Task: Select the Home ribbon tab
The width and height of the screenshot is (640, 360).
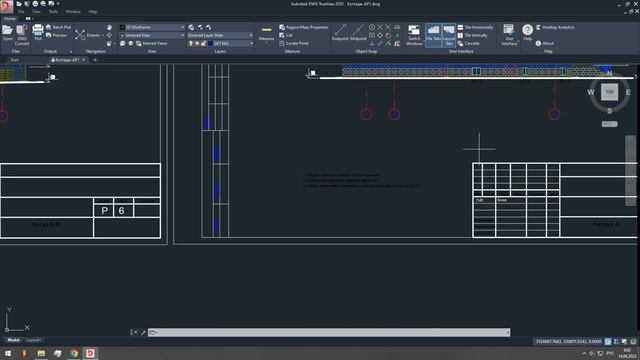Action: 10,19
